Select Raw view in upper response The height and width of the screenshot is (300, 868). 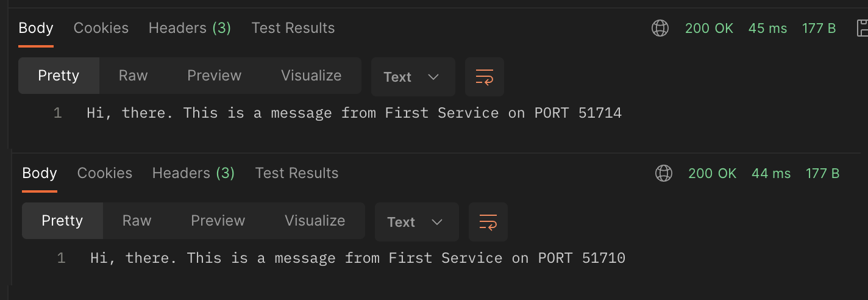tap(133, 76)
